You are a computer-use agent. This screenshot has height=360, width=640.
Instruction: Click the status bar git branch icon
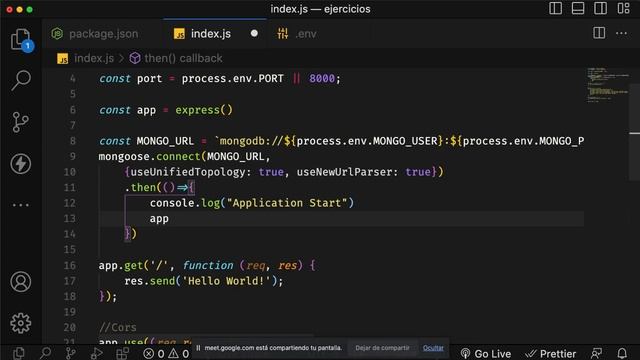[71, 353]
